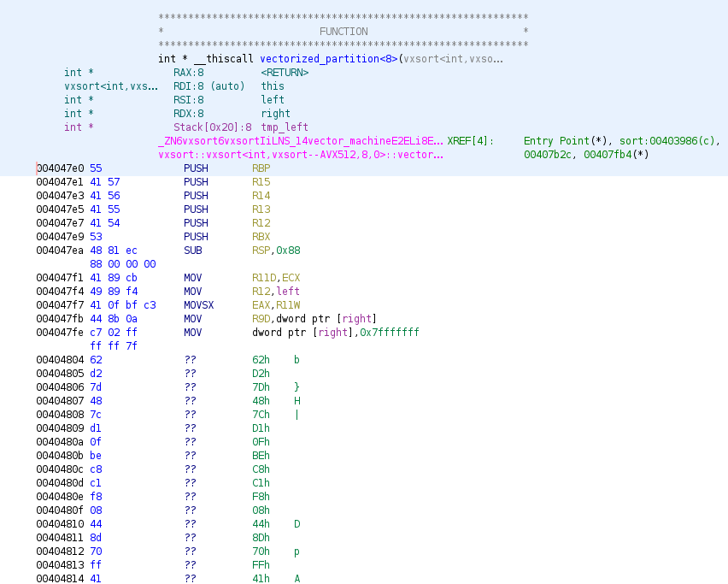Viewport: 728px width, 584px height.
Task: Select the 48h value row
Action: 261,401
